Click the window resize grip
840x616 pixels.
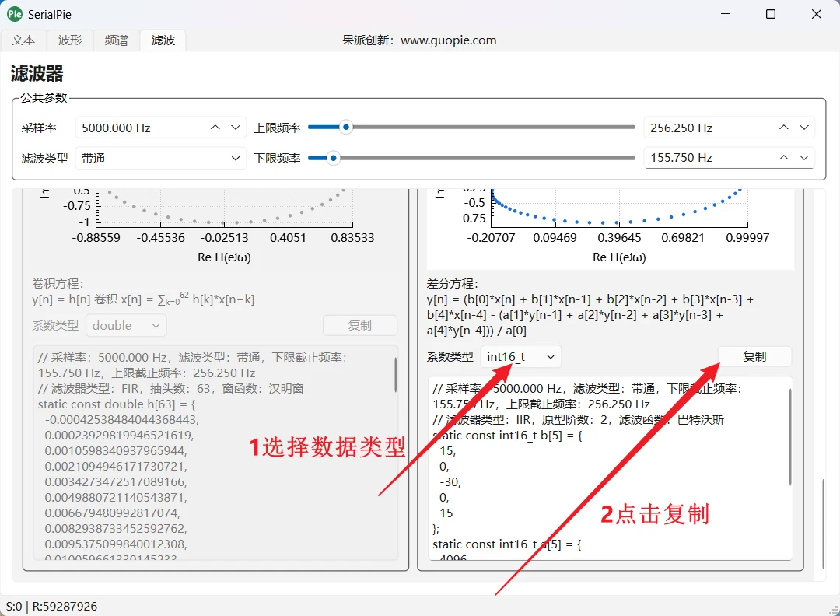point(834,610)
